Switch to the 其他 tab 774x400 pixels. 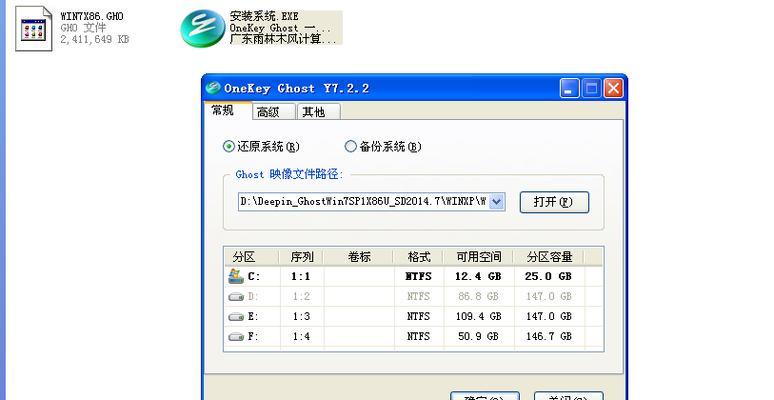click(318, 112)
